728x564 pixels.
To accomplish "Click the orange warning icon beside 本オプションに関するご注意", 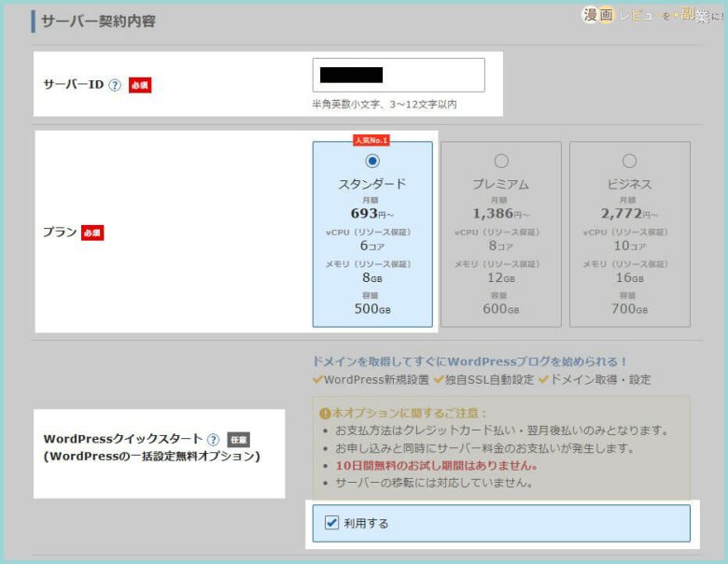I will [x=325, y=413].
